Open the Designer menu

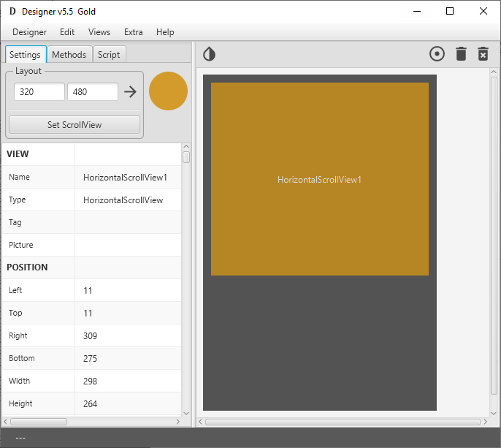click(29, 32)
